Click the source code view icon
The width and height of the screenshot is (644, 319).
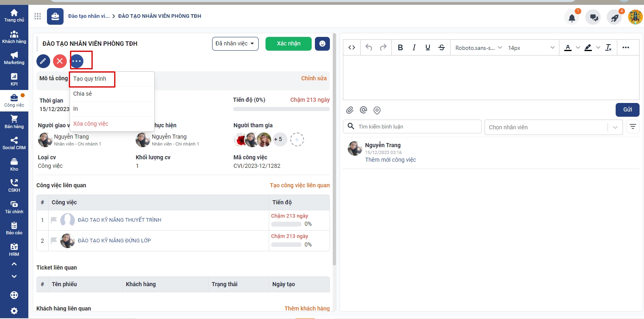click(x=352, y=48)
